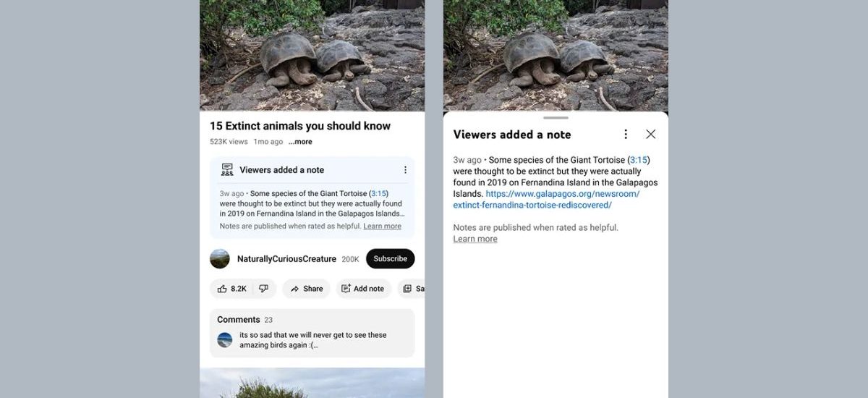Viewport: 868px width, 398px height.
Task: Expand video description with ...more
Action: 300,142
